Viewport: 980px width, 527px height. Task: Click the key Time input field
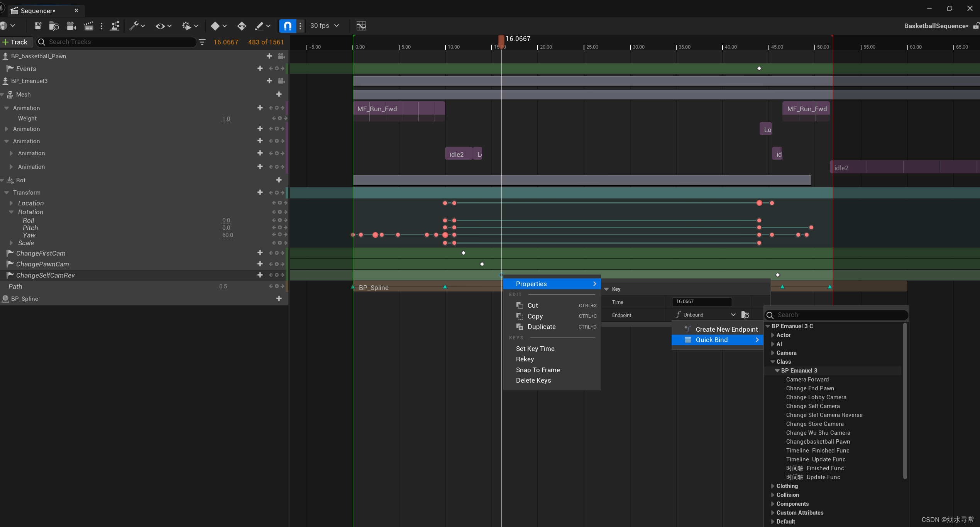click(x=701, y=302)
